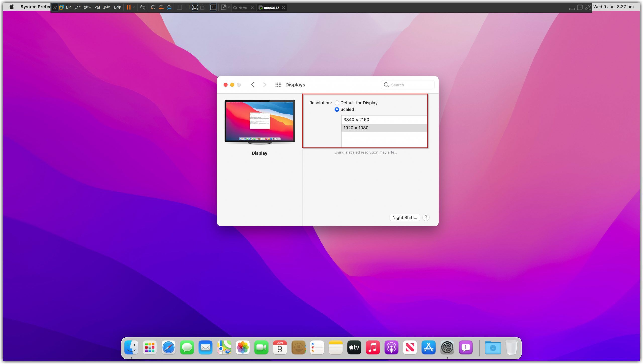Open the pause button dropdown arrow

(134, 7)
